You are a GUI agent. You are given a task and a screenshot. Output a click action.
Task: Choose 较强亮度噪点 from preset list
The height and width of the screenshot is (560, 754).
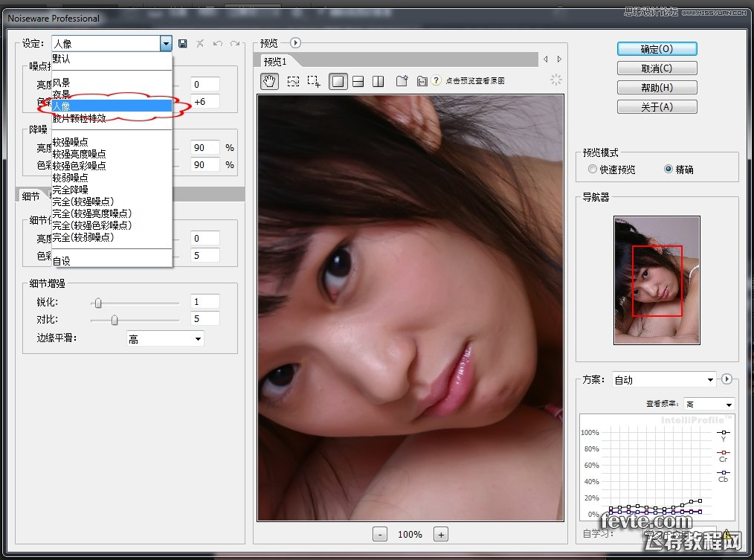click(112, 154)
